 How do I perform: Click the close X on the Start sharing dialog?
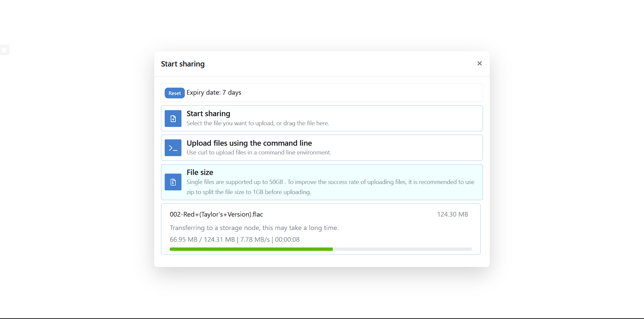coord(479,63)
